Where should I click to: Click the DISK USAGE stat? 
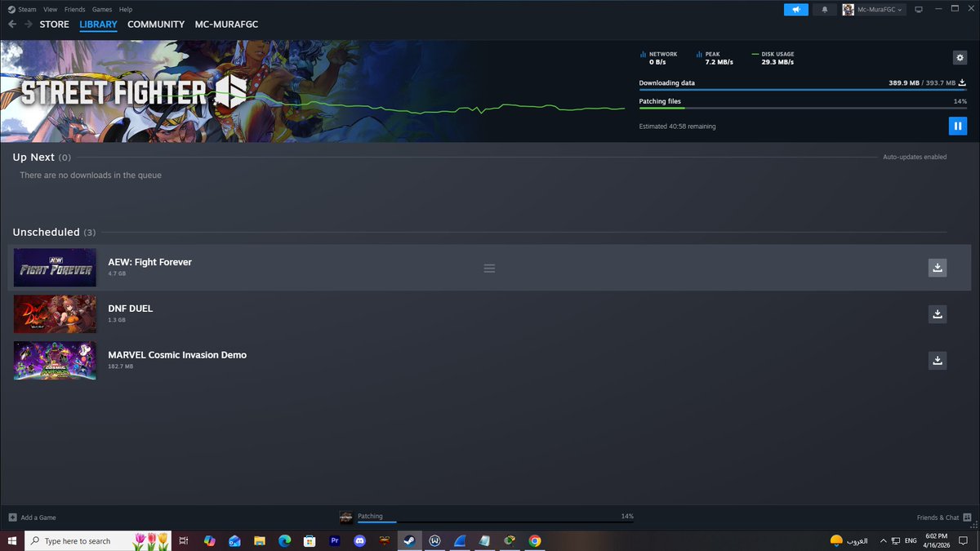(773, 58)
